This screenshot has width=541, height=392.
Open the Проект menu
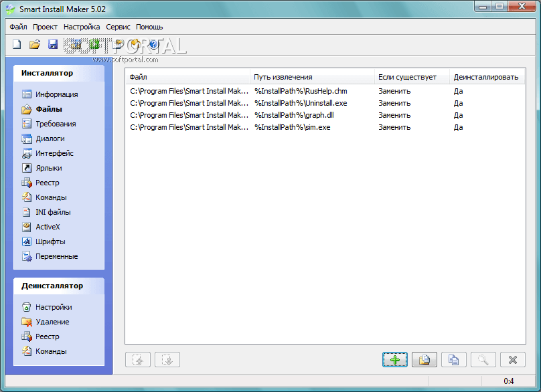tap(46, 27)
